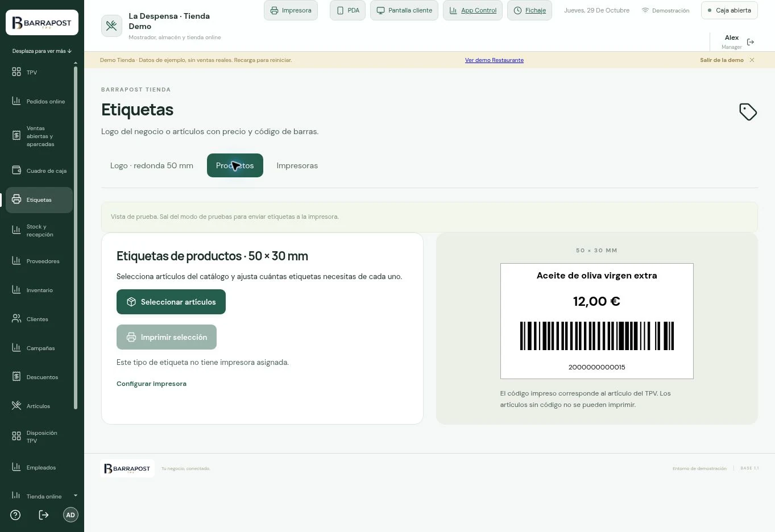Screen dimensions: 775x532
Task: Open Campañas in sidebar
Action: [x=39, y=348]
